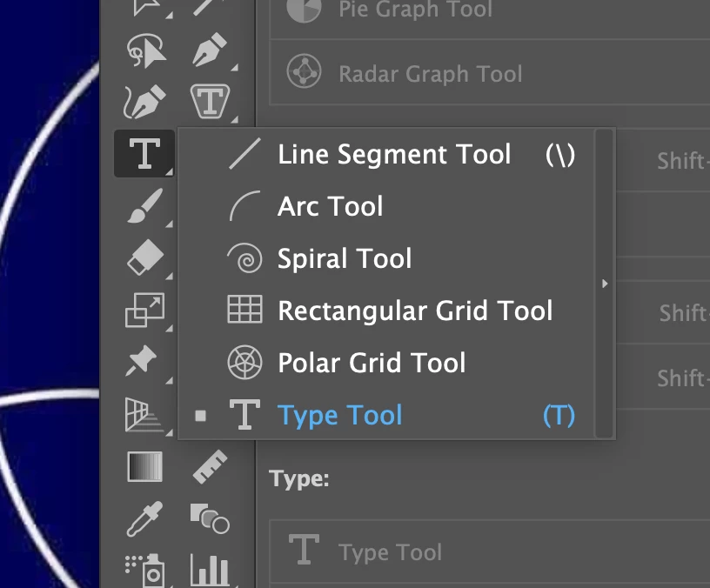Click Radar Graph Tool in tools list
710x588 pixels.
pyautogui.click(x=490, y=73)
